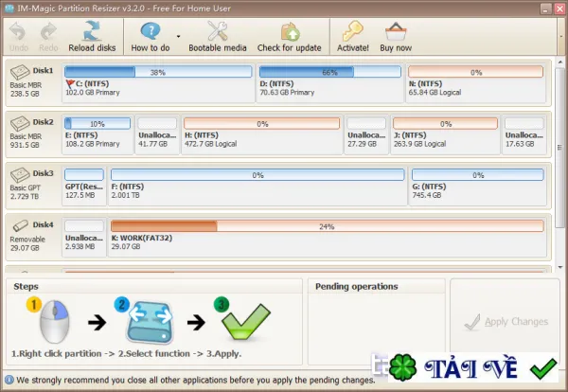
Task: Open the How to do help icon
Action: point(150,31)
